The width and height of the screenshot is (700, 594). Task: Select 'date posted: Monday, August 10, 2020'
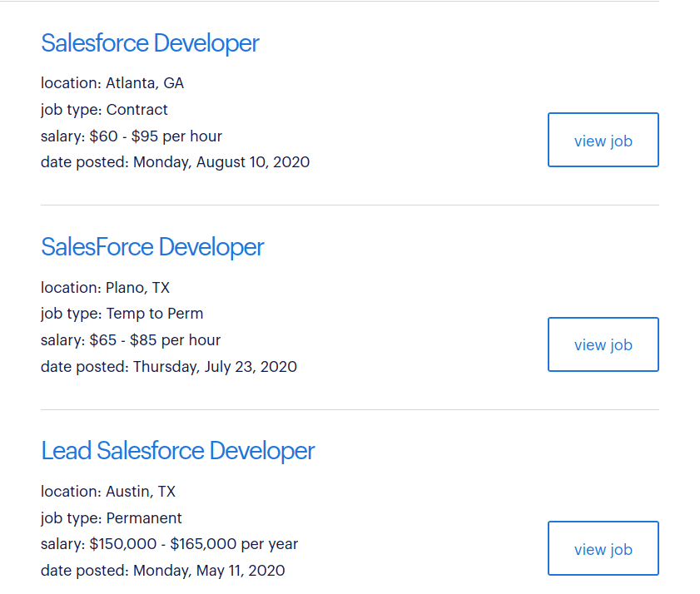(x=175, y=162)
